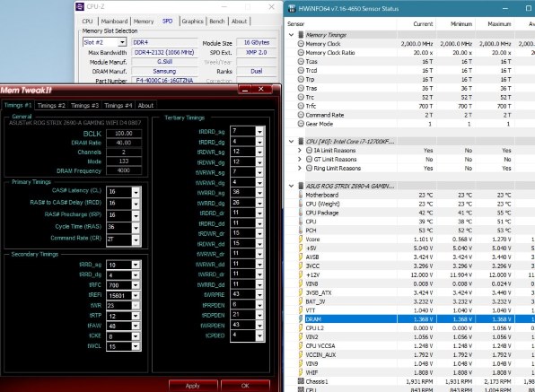Expand the GT Limit Reasons row
Image resolution: width=535 pixels, height=392 pixels.
(x=300, y=159)
